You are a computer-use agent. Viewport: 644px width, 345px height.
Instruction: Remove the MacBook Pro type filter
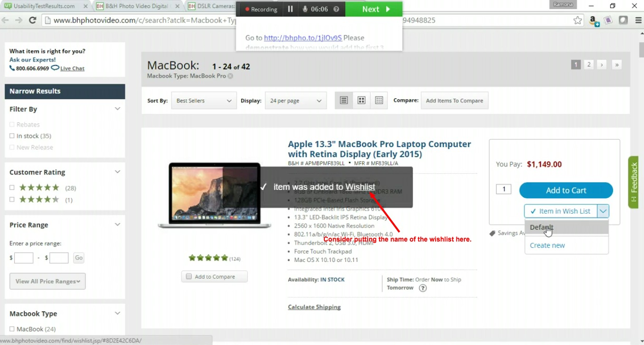point(230,76)
